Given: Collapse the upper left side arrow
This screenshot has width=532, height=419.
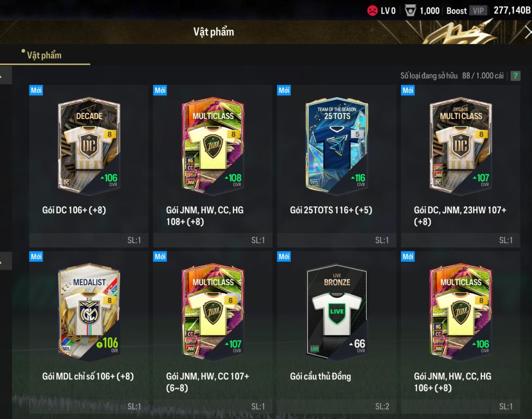Looking at the screenshot, I should point(5,75).
